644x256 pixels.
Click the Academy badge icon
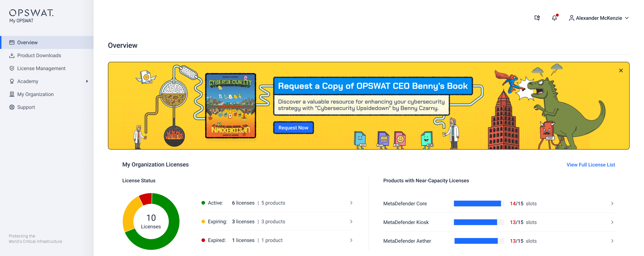[x=12, y=81]
